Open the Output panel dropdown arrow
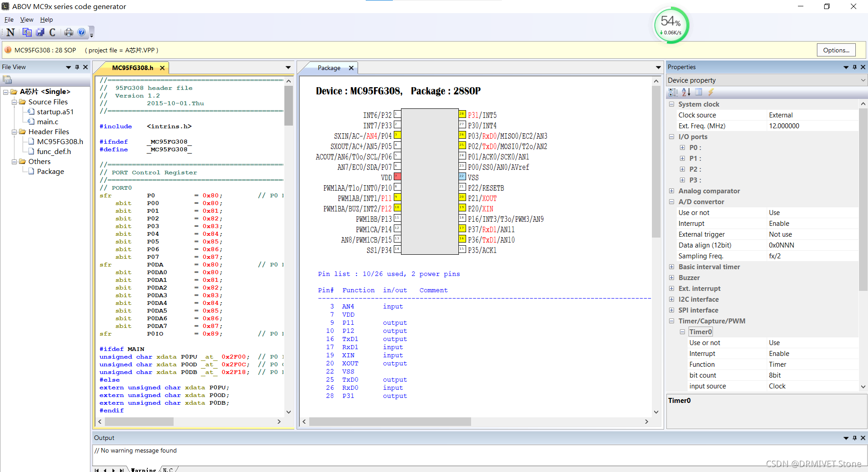This screenshot has height=472, width=868. 846,438
